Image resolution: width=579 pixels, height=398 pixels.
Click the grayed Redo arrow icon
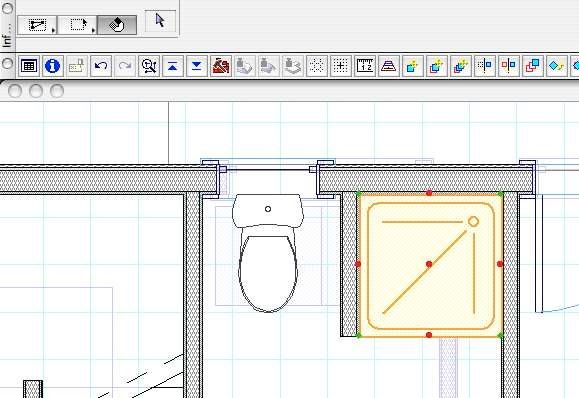click(x=125, y=66)
